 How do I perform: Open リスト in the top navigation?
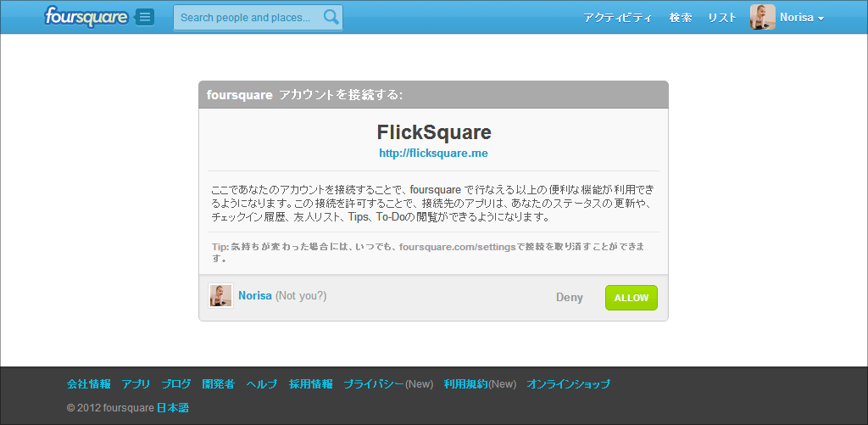722,18
